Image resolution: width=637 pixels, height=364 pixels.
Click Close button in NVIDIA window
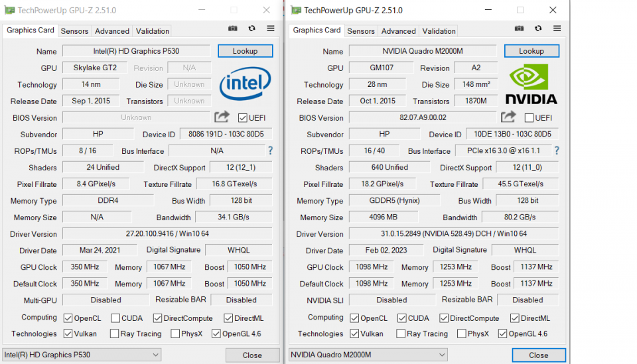[539, 355]
